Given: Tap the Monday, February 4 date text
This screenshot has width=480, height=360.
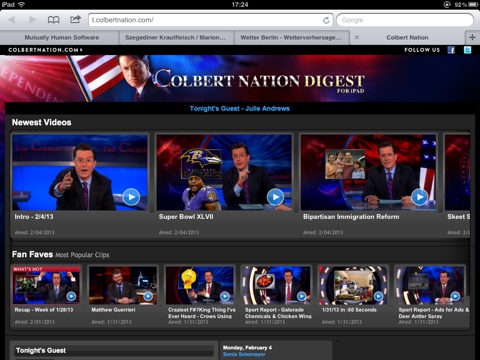Looking at the screenshot, I should click(x=247, y=348).
